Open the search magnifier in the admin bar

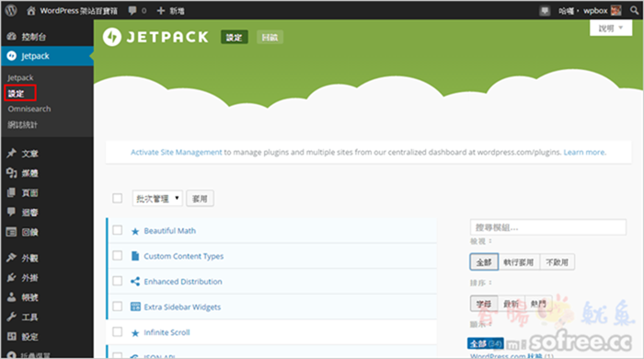pos(634,11)
